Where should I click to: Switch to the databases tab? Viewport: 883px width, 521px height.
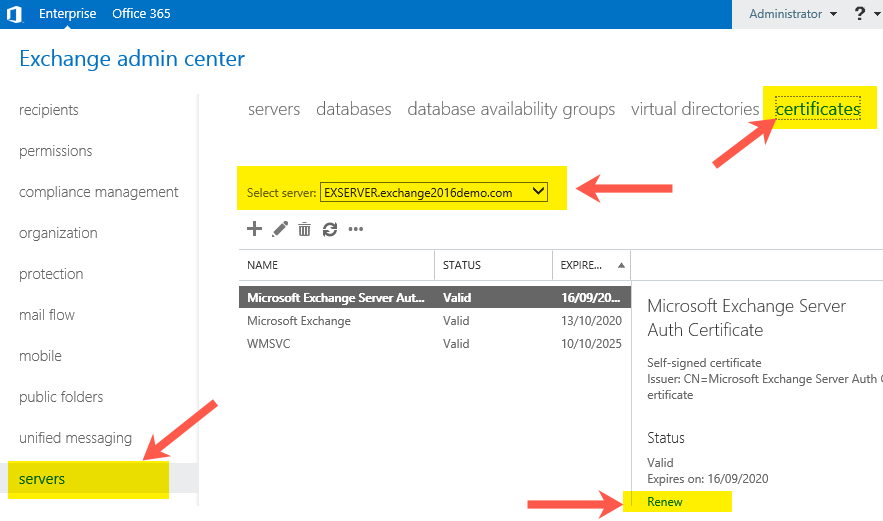pos(353,109)
